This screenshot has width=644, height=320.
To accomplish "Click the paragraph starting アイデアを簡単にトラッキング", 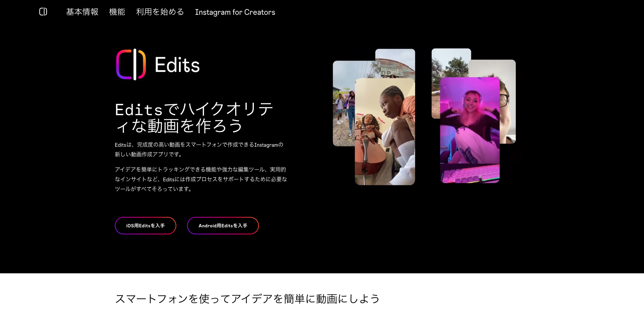I will 201,179.
